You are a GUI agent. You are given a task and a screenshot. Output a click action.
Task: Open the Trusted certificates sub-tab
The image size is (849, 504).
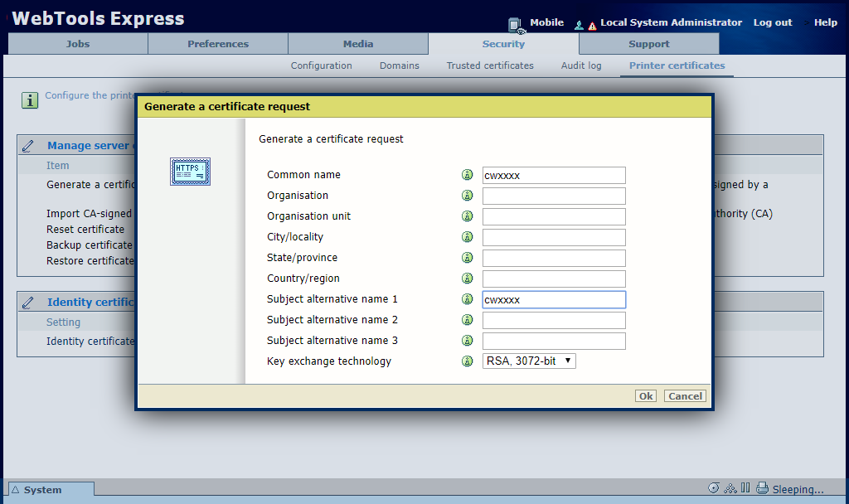point(490,65)
